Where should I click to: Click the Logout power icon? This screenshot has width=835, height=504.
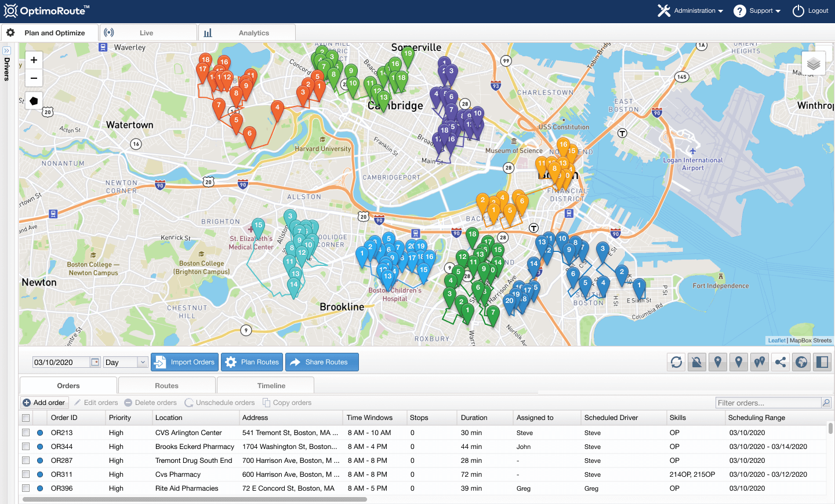(x=798, y=11)
